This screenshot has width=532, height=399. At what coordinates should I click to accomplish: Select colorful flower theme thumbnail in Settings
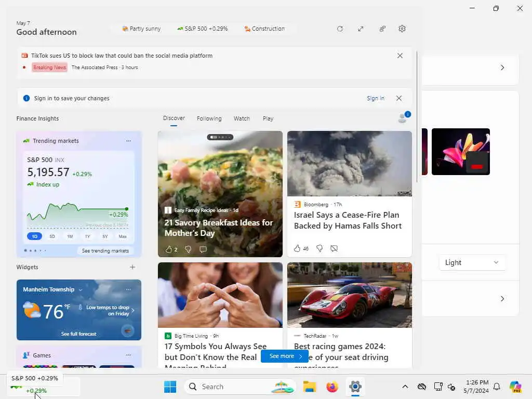[461, 152]
